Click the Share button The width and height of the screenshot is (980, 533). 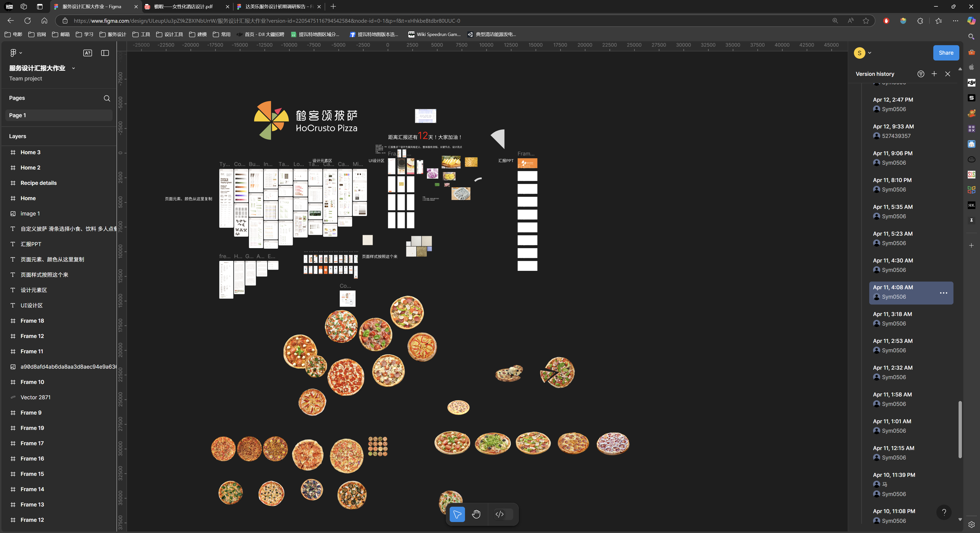point(946,53)
